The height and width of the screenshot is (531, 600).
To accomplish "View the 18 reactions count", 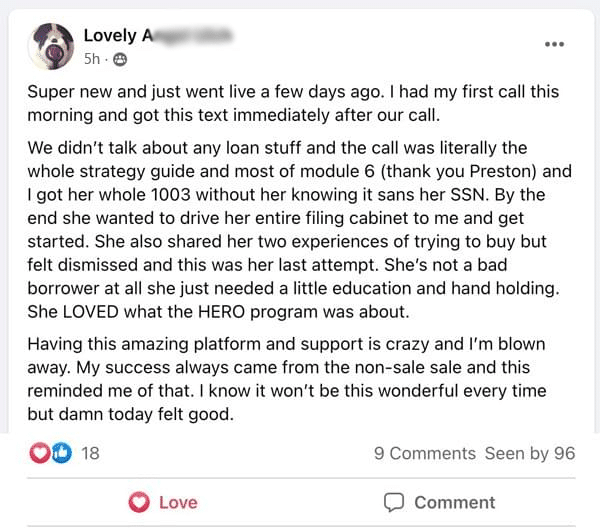I will [90, 453].
